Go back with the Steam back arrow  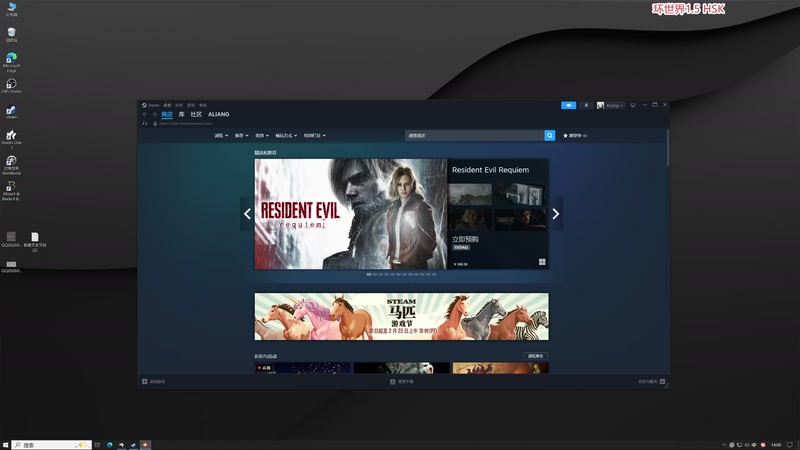click(x=145, y=114)
